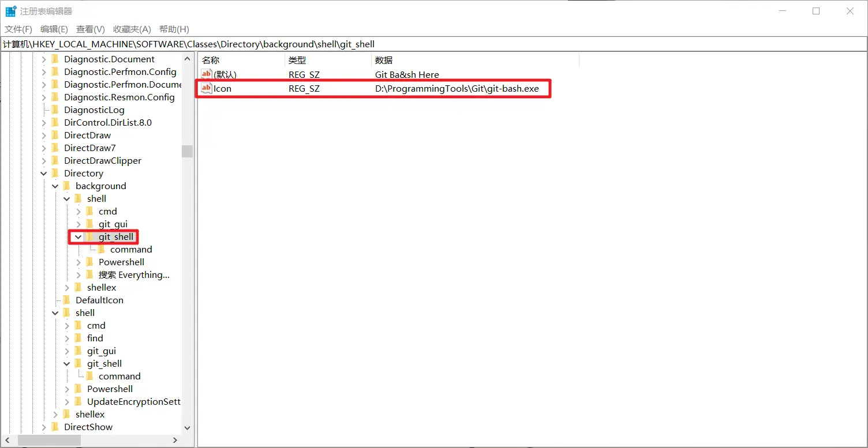Select the UpdateEncryptionSett folder icon
868x448 pixels.
coord(78,401)
